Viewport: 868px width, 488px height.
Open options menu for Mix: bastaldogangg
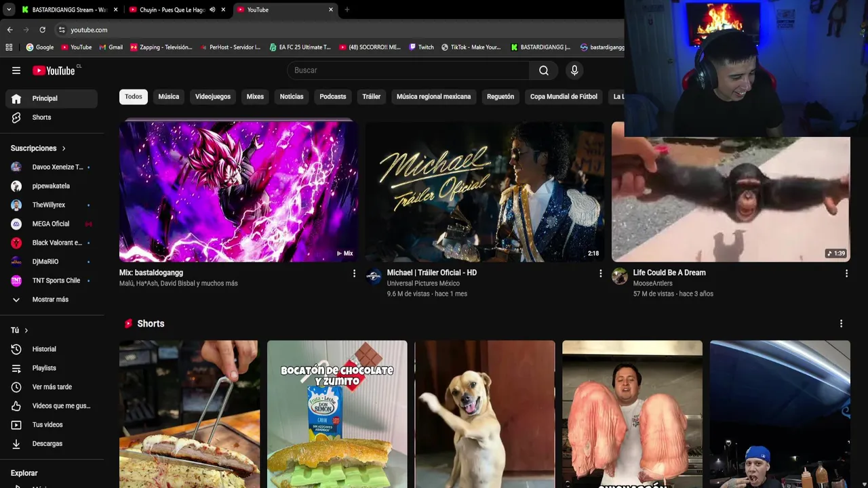[x=354, y=273]
